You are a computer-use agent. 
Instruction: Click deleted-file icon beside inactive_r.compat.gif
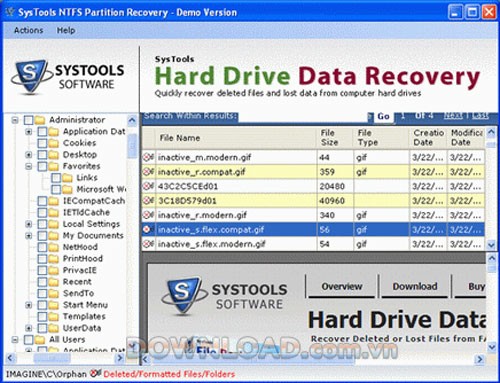click(148, 172)
